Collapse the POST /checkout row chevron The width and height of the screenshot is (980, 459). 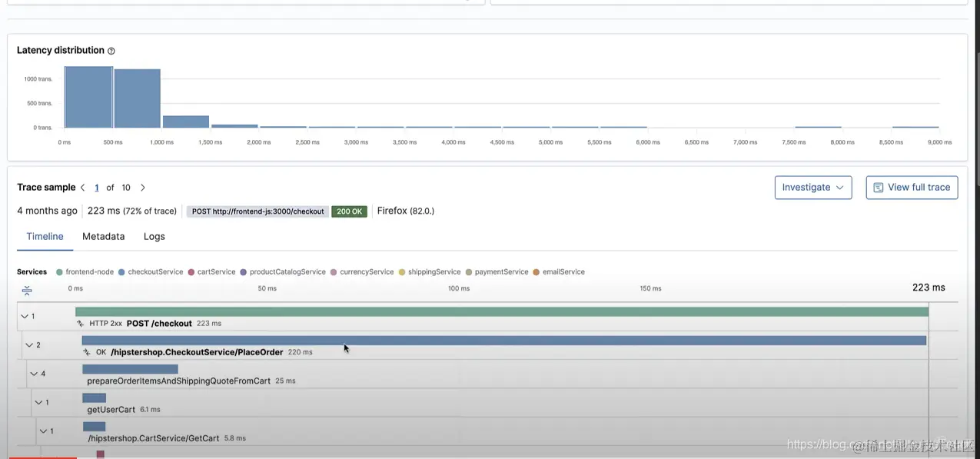[x=25, y=316]
